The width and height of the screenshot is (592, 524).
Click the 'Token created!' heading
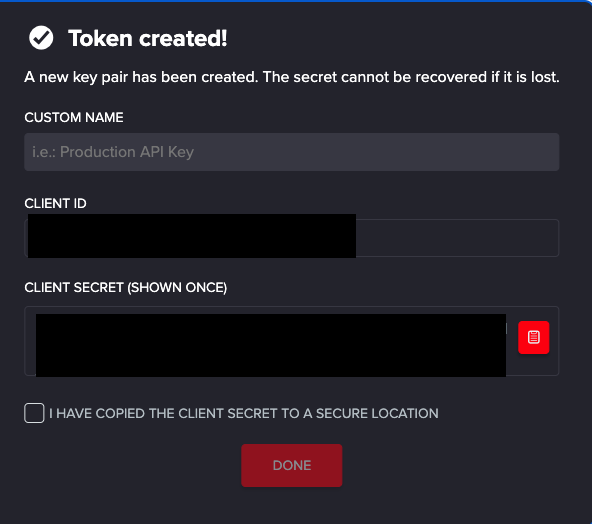[x=148, y=38]
